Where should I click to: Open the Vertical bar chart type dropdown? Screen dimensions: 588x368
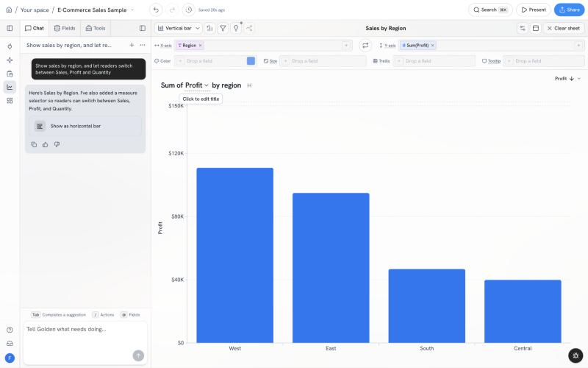pyautogui.click(x=179, y=28)
